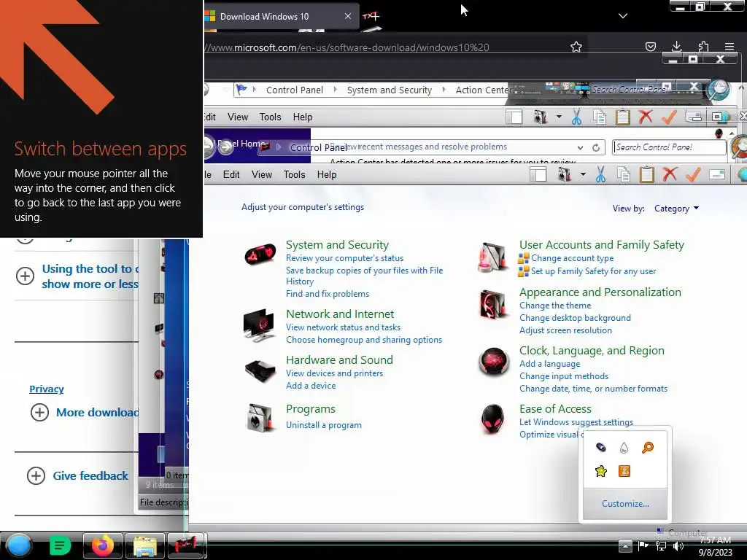Open the Appearance and Personalization icon
The height and width of the screenshot is (560, 747).
click(492, 305)
